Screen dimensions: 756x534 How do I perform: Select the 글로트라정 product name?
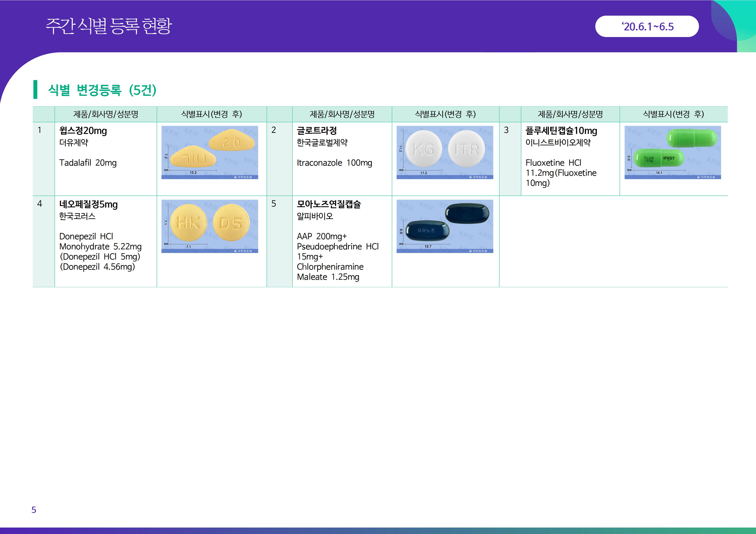(316, 131)
